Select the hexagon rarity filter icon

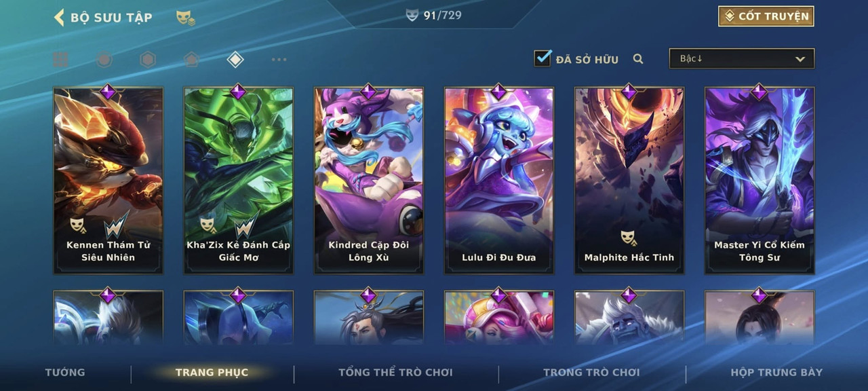click(147, 60)
